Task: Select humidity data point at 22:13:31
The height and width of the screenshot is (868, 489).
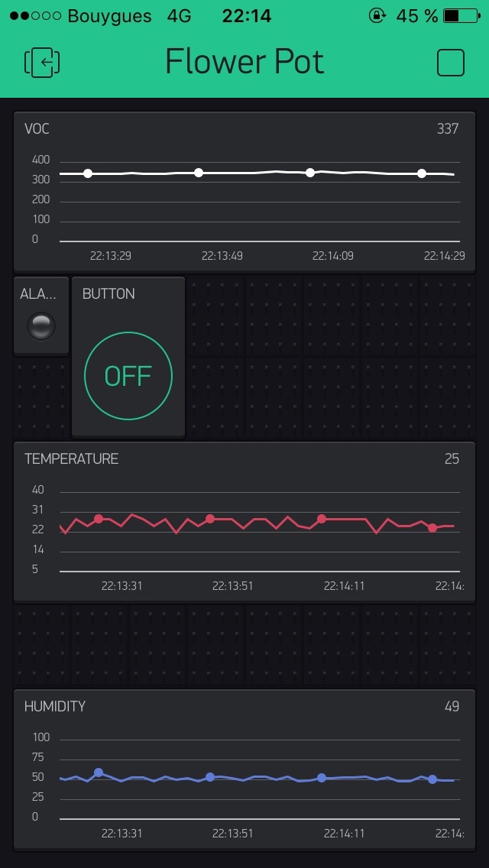Action: point(99,772)
